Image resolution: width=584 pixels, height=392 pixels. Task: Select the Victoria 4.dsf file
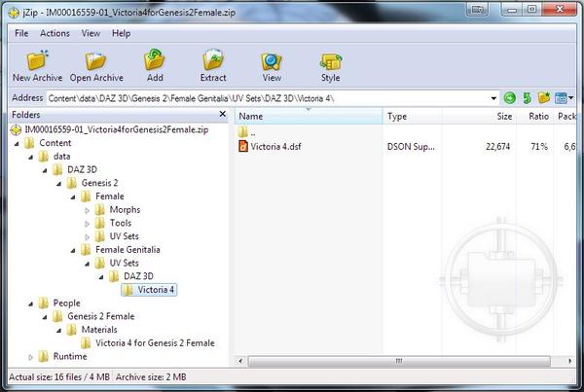coord(270,146)
